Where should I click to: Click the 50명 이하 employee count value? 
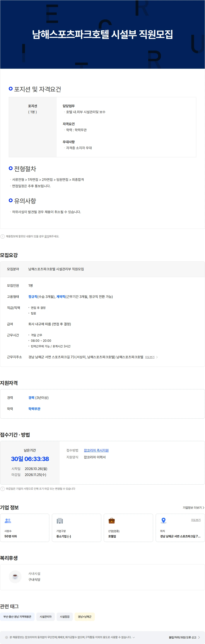click(11, 536)
